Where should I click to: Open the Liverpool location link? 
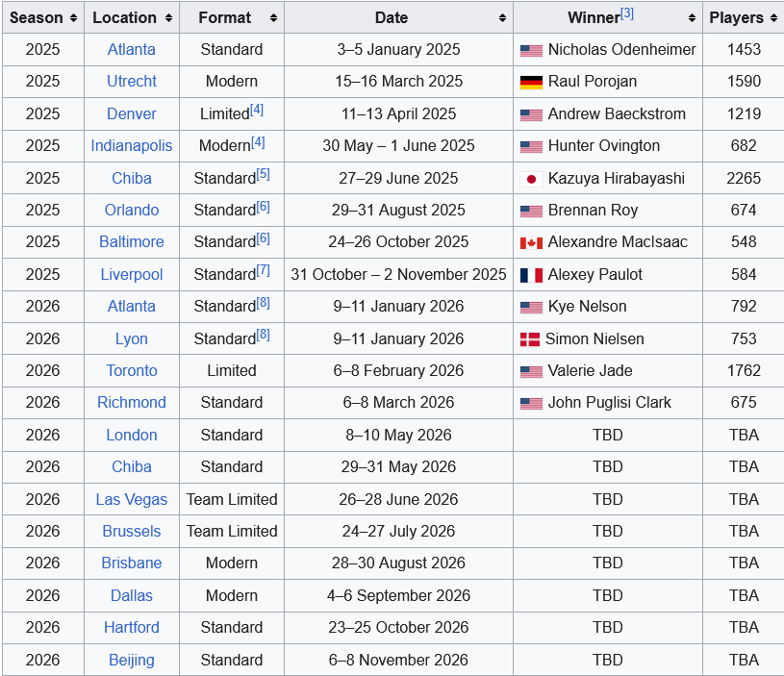tap(132, 274)
